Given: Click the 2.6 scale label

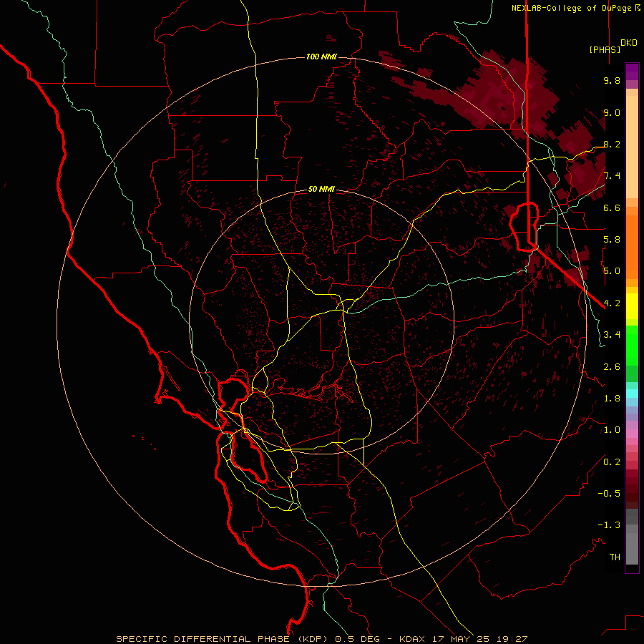Looking at the screenshot, I should 612,367.
